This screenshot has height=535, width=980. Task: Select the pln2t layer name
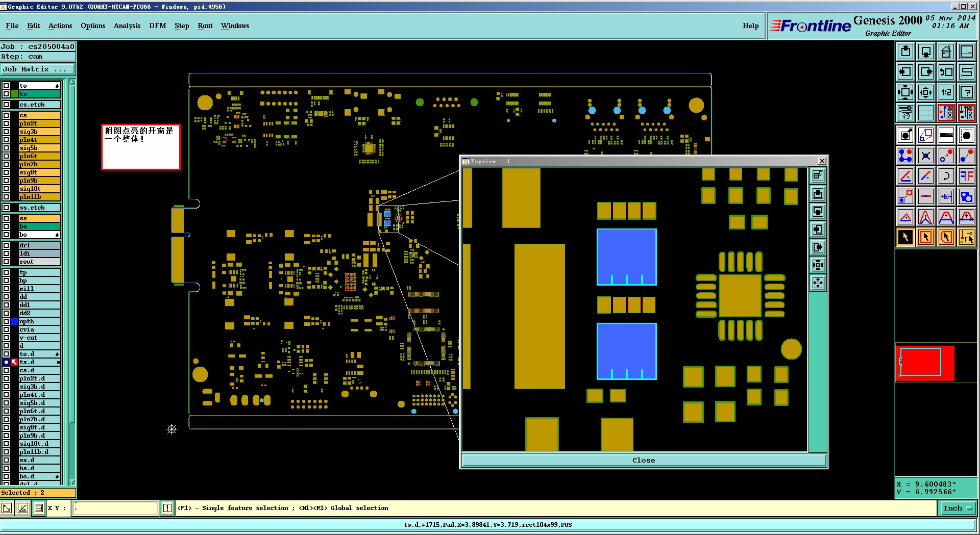[x=39, y=123]
